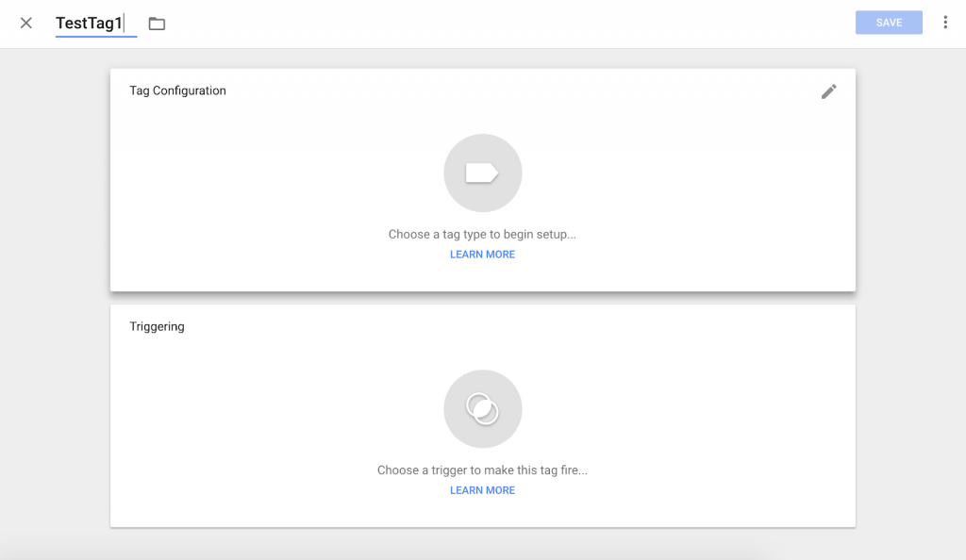The height and width of the screenshot is (560, 966).
Task: Click the TestTag1 tag name field
Action: (x=90, y=23)
